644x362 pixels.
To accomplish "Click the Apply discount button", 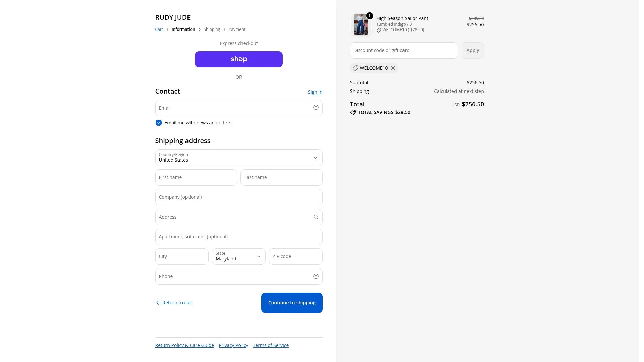I will point(473,51).
